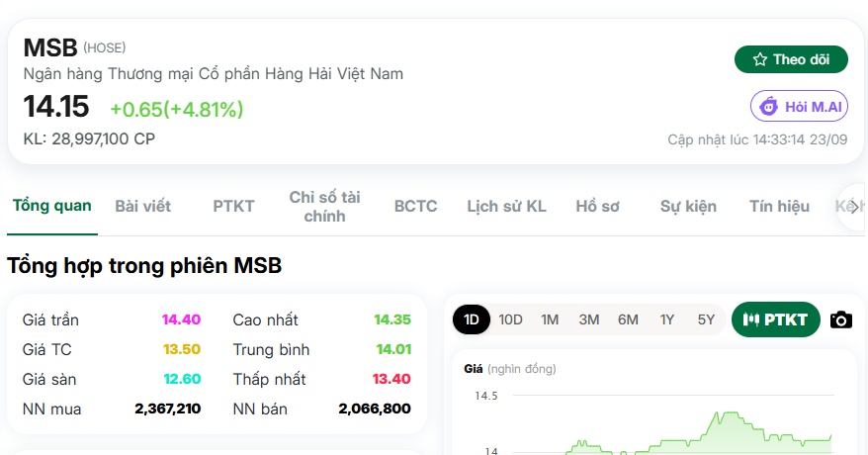Click the Trung bình value 14.01
The height and width of the screenshot is (455, 868).
pos(393,349)
